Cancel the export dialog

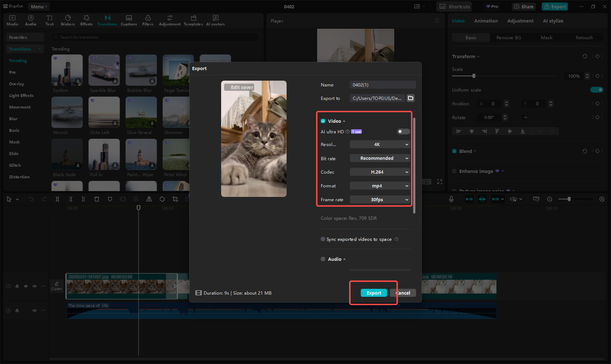[x=404, y=293]
